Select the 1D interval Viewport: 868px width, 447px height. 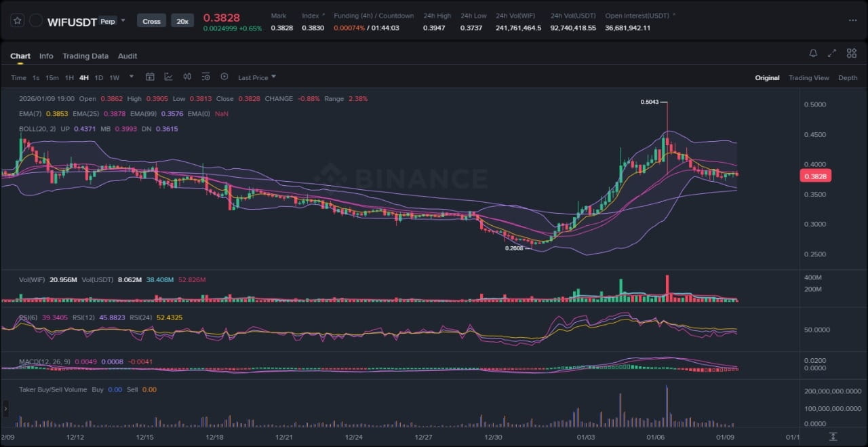pos(99,77)
